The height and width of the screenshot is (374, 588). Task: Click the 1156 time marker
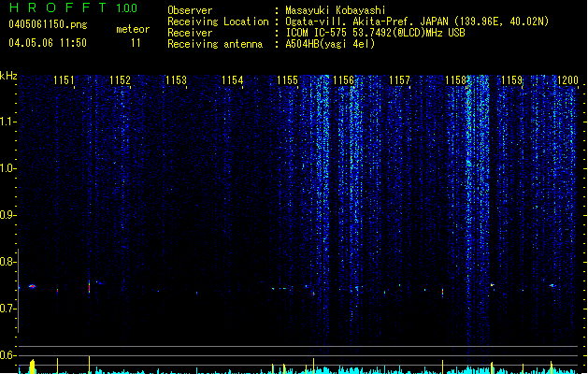343,80
